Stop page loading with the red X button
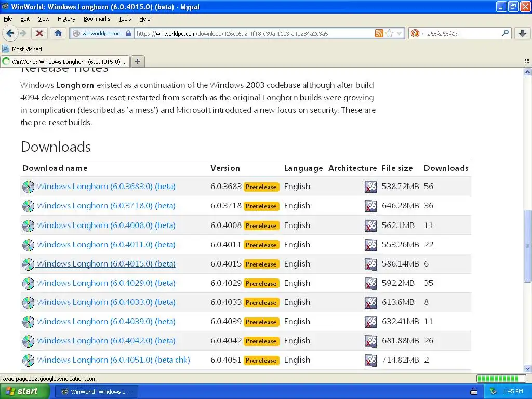The width and height of the screenshot is (532, 399). coord(39,33)
